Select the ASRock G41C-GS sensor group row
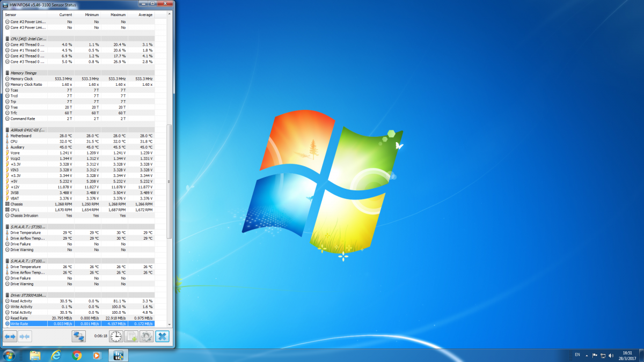Image resolution: width=644 pixels, height=362 pixels. click(x=79, y=130)
